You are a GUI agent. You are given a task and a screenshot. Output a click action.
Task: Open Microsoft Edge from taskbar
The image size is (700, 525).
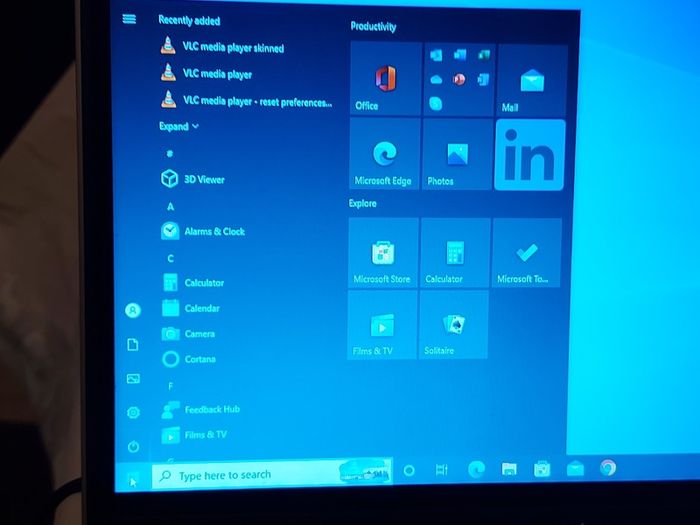476,469
